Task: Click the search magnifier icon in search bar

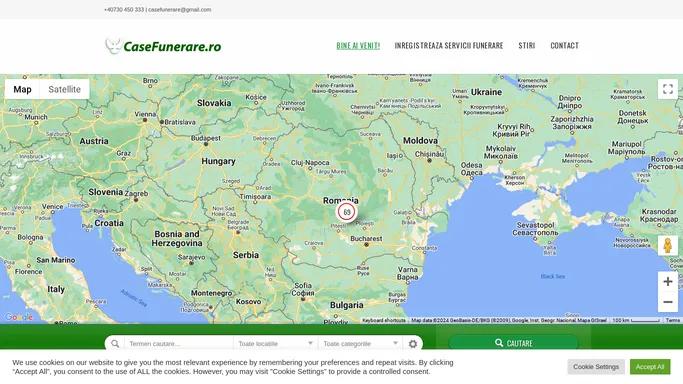Action: 115,344
